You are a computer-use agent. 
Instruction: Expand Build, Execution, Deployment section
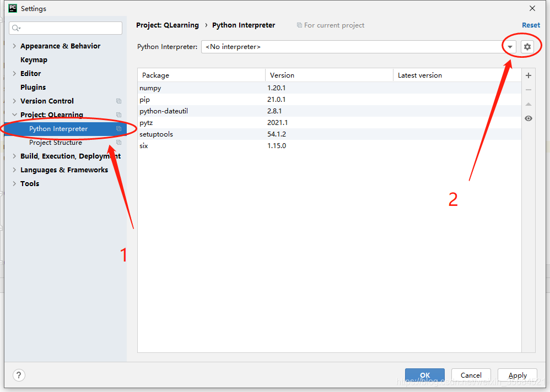[x=14, y=156]
